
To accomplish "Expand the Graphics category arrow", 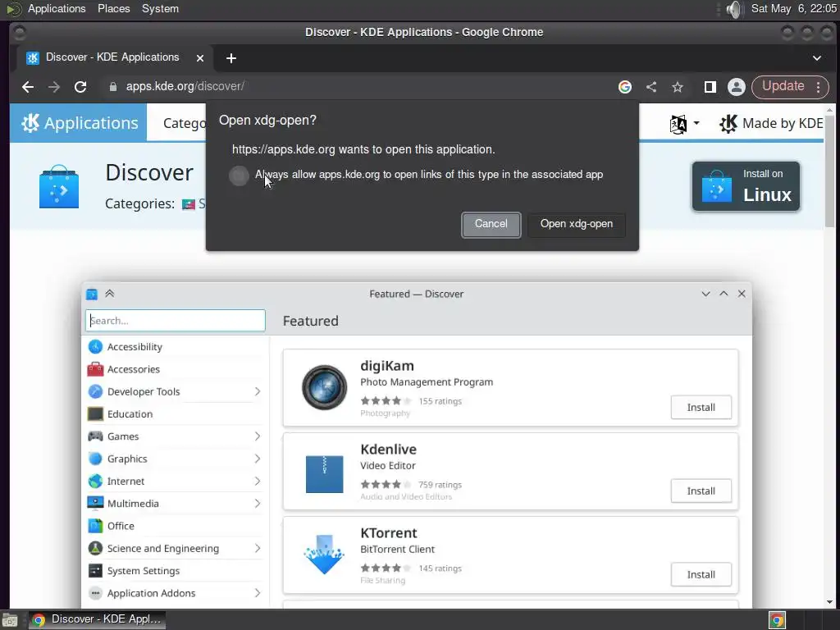I will 257,459.
